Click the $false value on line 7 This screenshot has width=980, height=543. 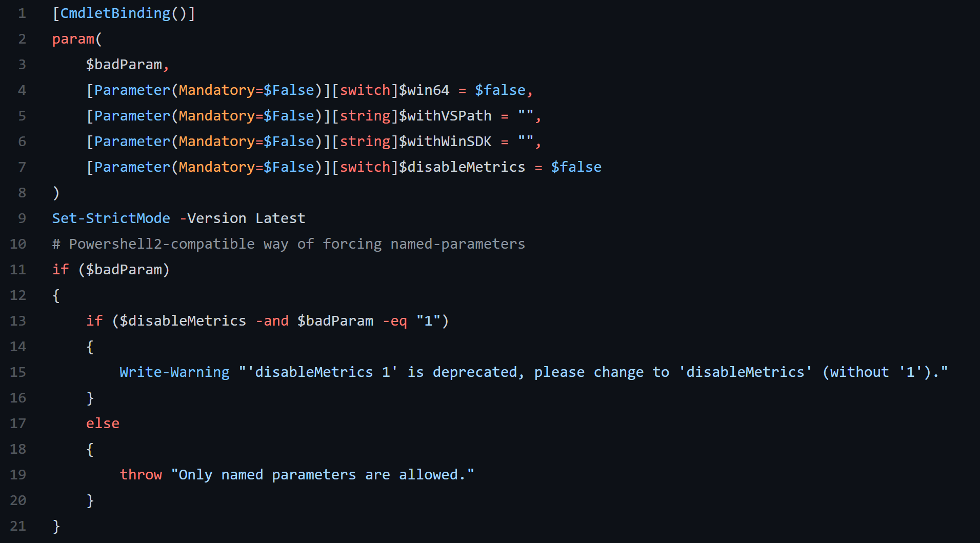coord(576,167)
